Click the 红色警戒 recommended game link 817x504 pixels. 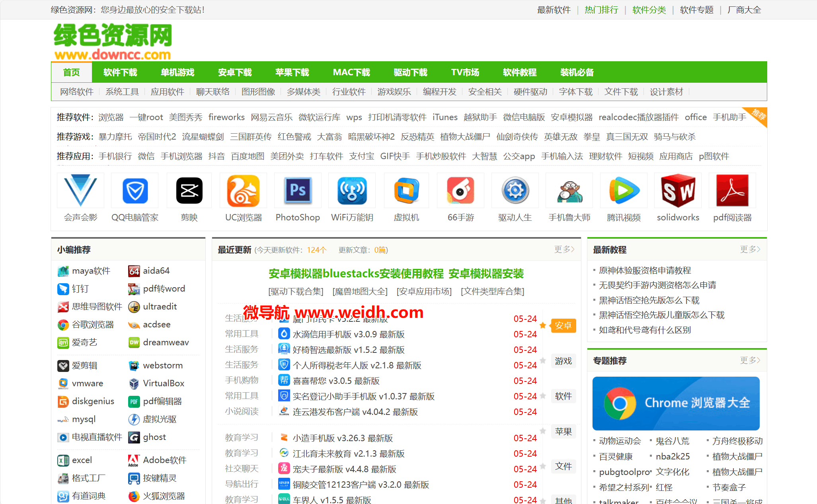[x=294, y=137]
